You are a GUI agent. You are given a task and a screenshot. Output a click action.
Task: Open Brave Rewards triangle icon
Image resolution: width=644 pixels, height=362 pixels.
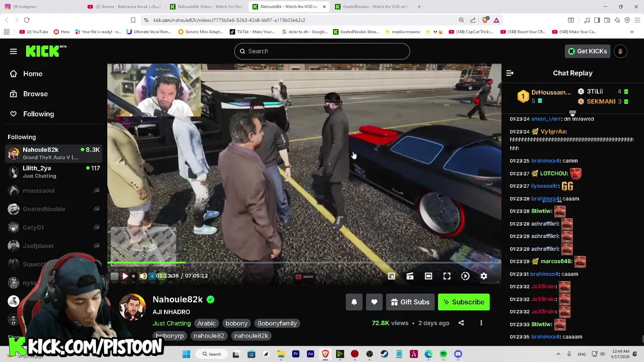[x=496, y=20]
